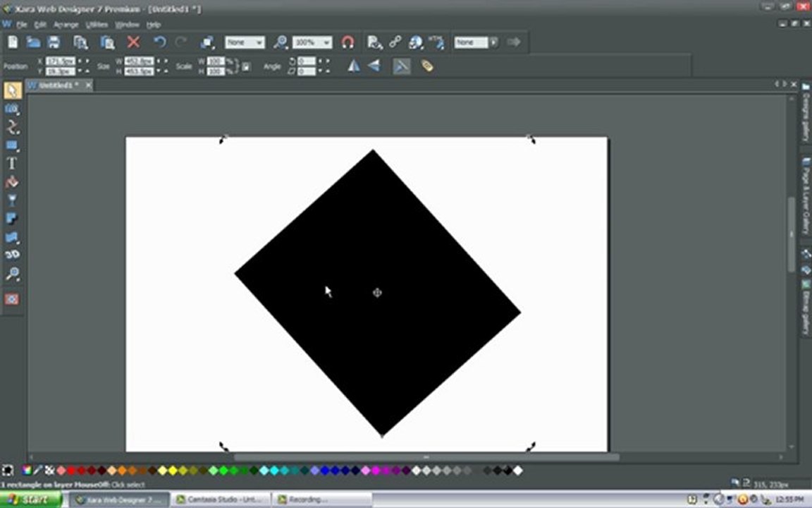This screenshot has width=812, height=508.
Task: Pick the white swatch at the color line end
Action: [517, 470]
